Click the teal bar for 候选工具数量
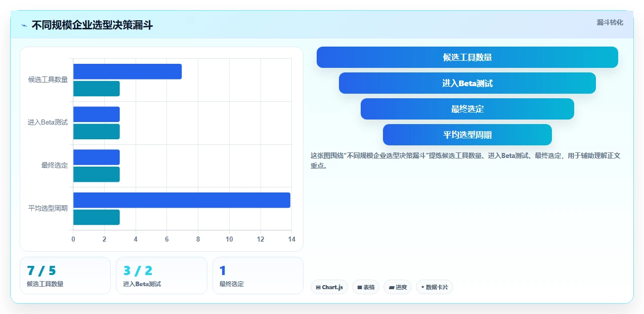This screenshot has height=314, width=644. [97, 89]
